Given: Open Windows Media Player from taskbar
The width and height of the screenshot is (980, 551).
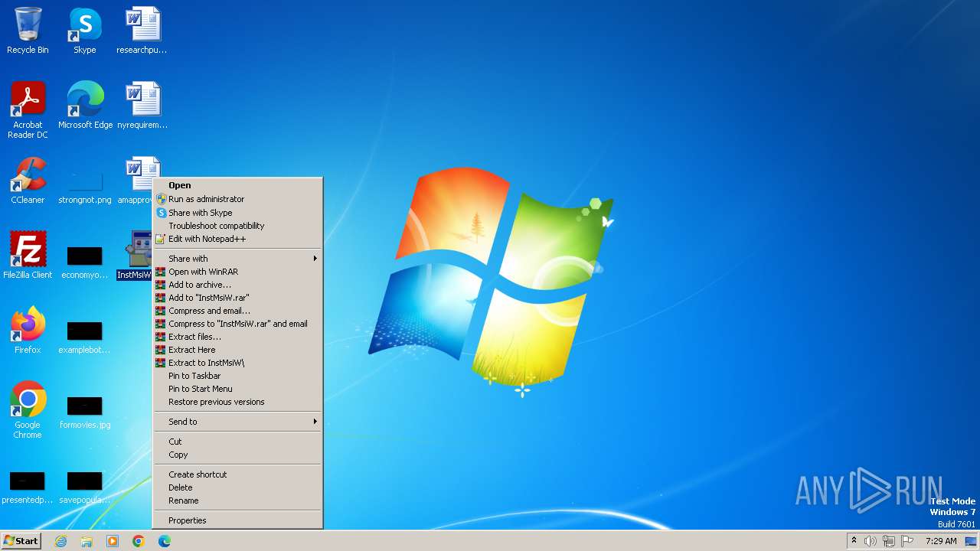Looking at the screenshot, I should tap(113, 541).
